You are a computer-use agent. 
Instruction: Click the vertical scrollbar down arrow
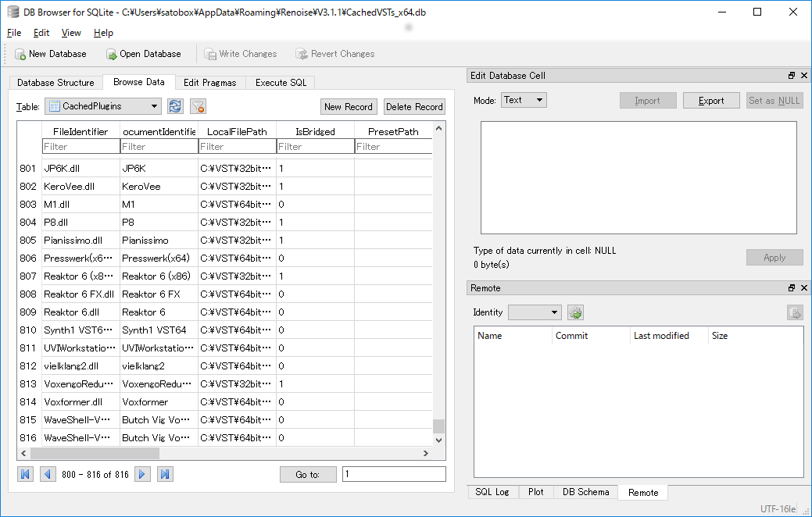[x=438, y=440]
